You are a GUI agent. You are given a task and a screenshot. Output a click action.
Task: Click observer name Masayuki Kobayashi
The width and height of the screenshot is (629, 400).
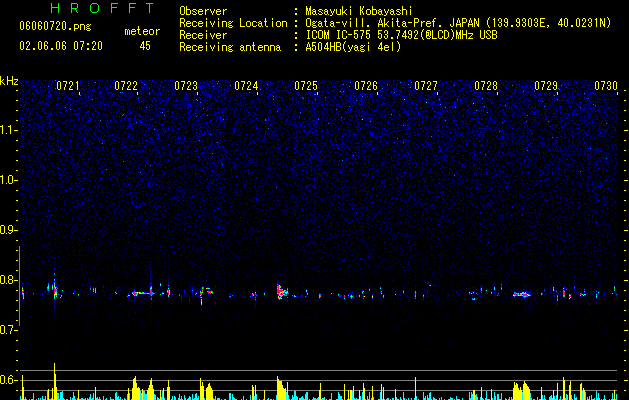tap(359, 11)
